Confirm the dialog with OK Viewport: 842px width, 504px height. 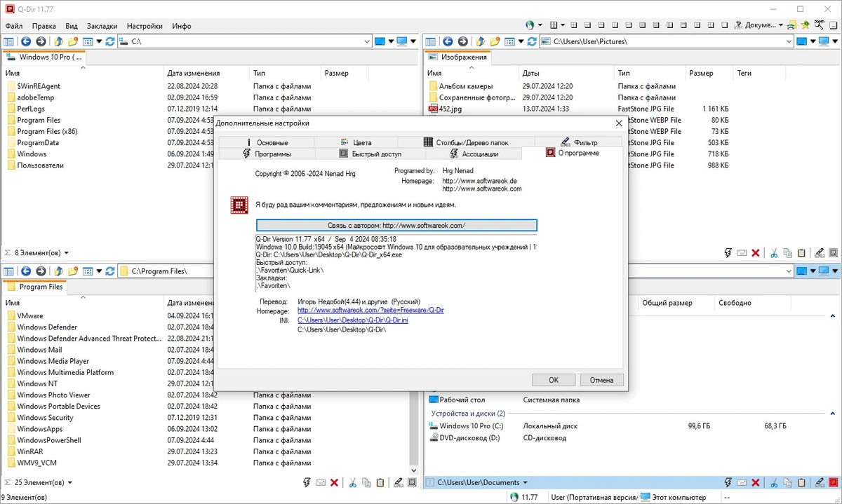[554, 380]
